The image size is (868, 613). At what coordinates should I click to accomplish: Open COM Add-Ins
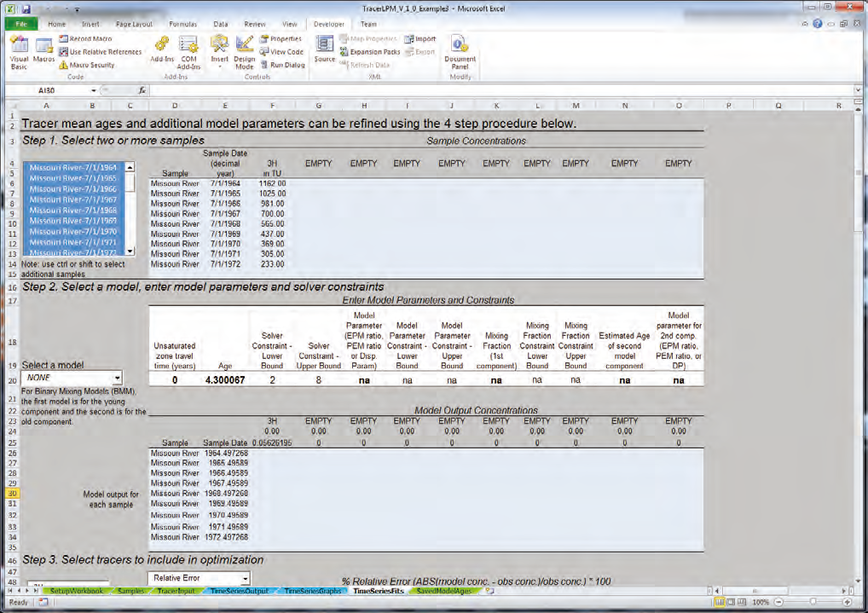pos(188,50)
